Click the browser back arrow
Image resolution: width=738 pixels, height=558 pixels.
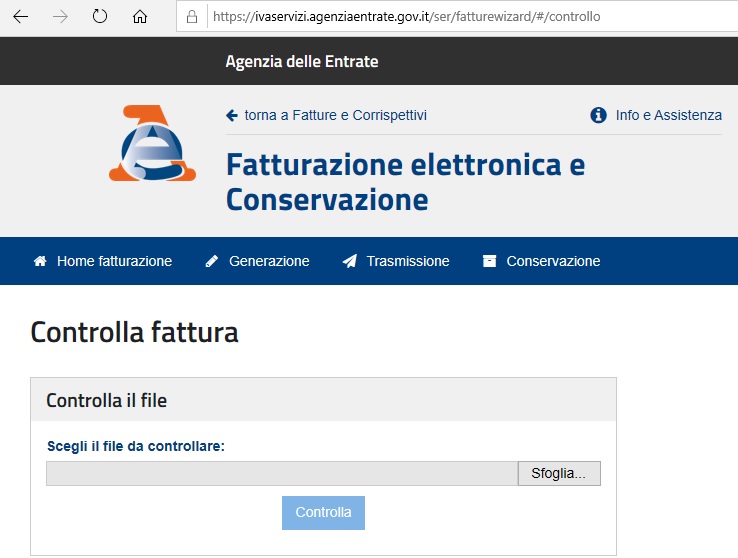pos(21,17)
